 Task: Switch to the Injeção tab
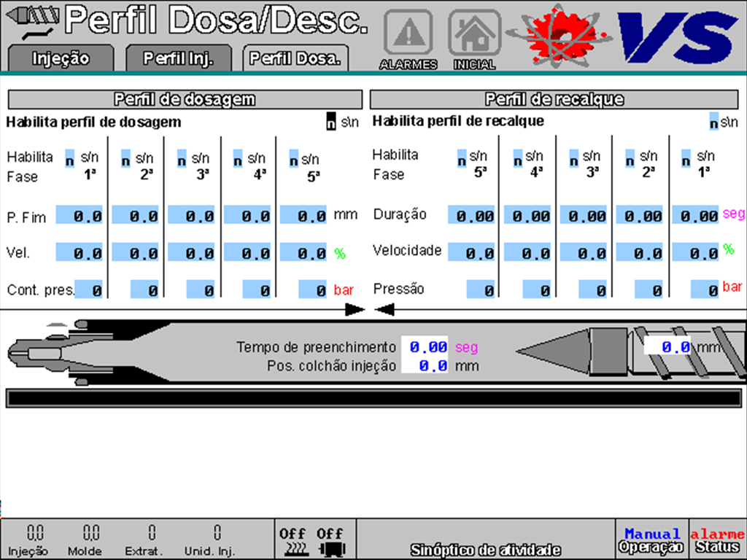click(x=61, y=58)
